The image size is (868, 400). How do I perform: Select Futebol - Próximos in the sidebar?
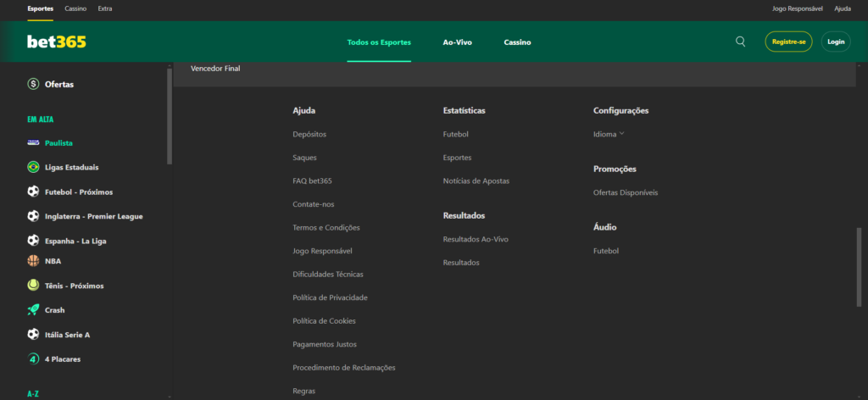point(79,192)
